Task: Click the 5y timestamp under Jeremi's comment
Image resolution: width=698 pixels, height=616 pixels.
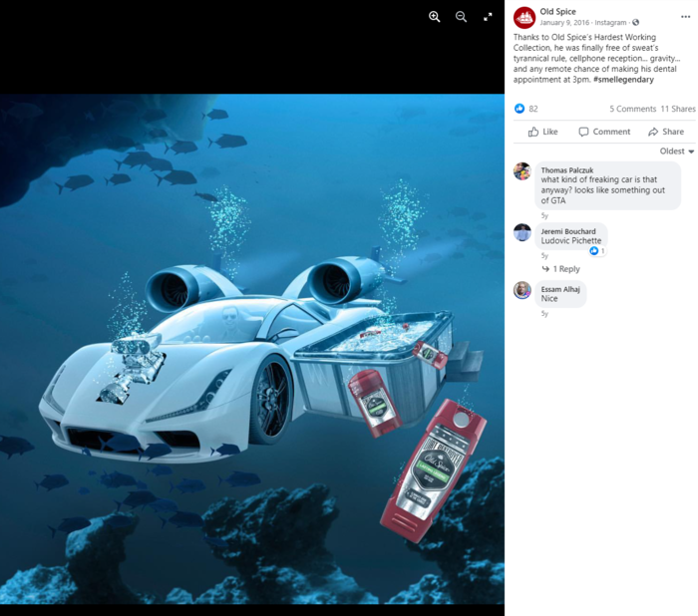Action: click(544, 256)
